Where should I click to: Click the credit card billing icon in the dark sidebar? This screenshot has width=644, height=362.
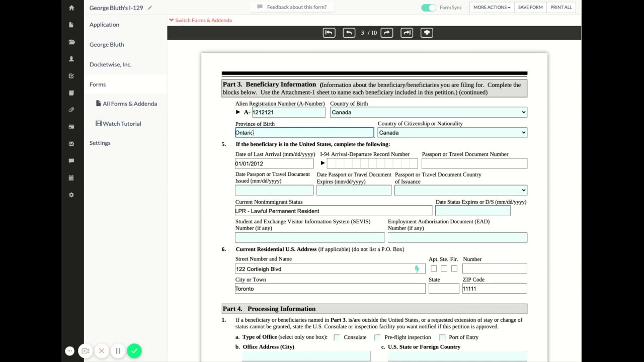(71, 127)
